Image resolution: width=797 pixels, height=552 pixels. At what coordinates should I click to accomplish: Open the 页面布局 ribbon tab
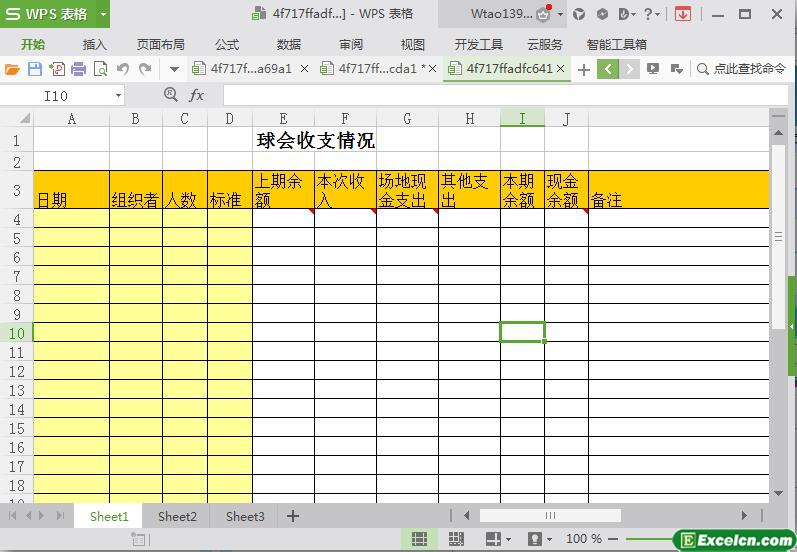[x=161, y=45]
